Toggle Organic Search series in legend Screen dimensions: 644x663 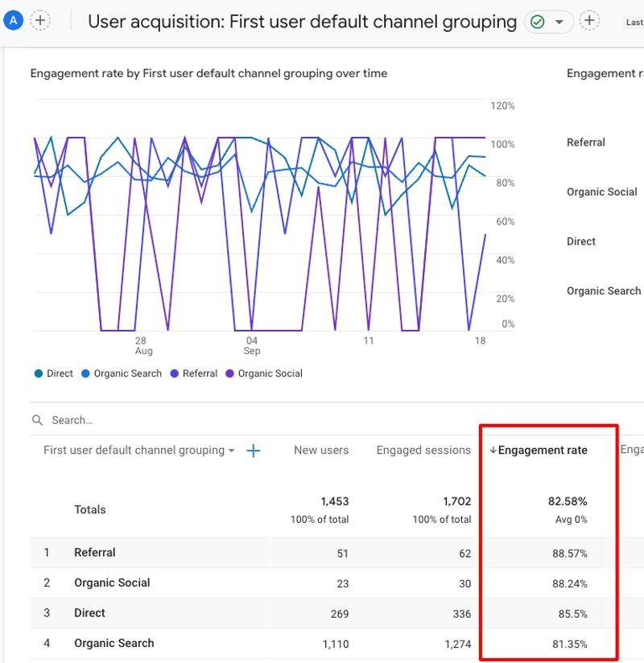[x=121, y=373]
